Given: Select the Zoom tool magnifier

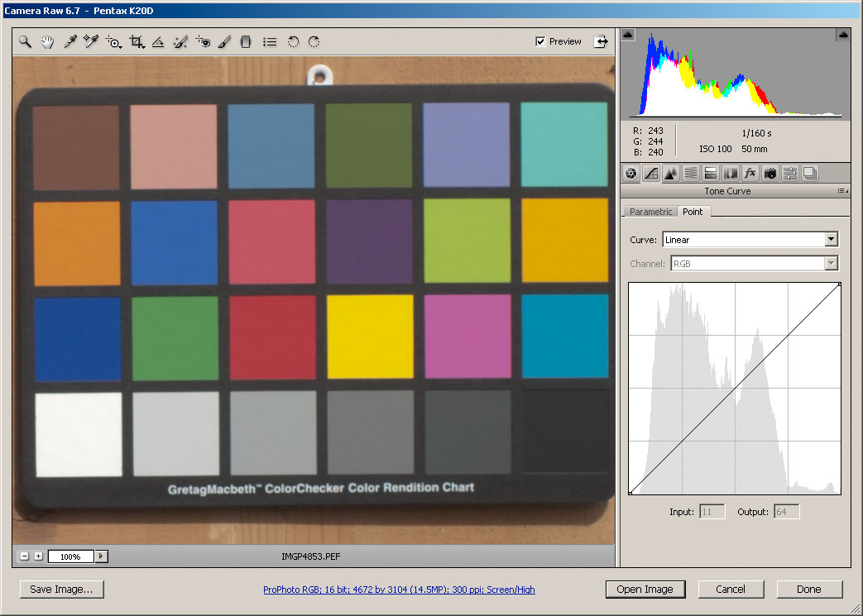Looking at the screenshot, I should coord(25,42).
